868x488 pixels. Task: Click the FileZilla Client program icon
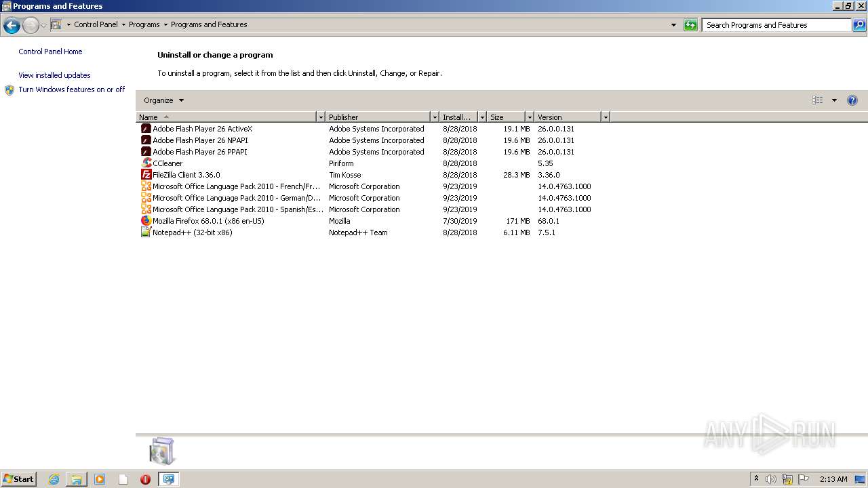(146, 175)
